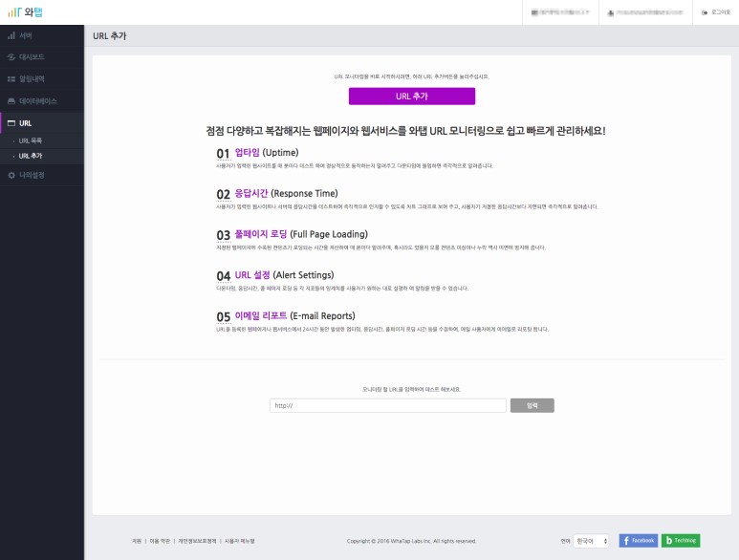This screenshot has height=560, width=739.
Task: Open the 한국어 language dropdown
Action: click(x=590, y=541)
